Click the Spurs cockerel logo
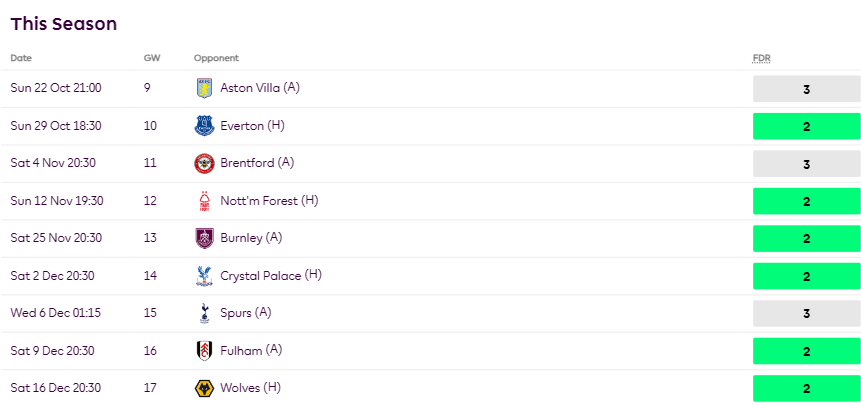The image size is (861, 405). 204,313
